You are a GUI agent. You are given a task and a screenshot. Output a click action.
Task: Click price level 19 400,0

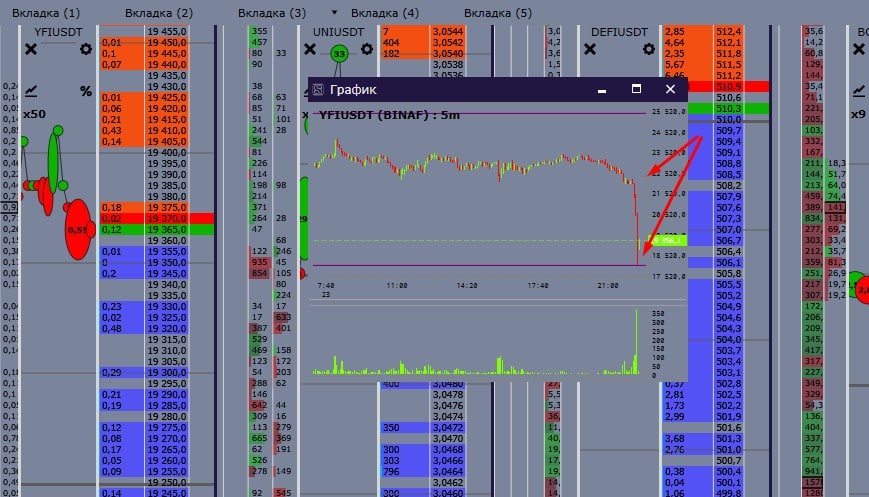[167, 152]
